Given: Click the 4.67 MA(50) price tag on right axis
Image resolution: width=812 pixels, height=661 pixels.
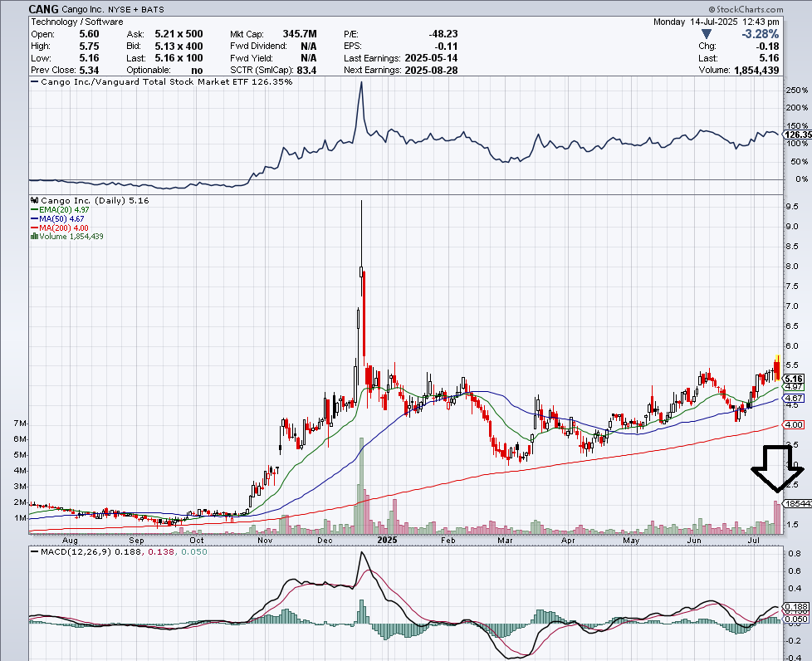Looking at the screenshot, I should point(794,399).
